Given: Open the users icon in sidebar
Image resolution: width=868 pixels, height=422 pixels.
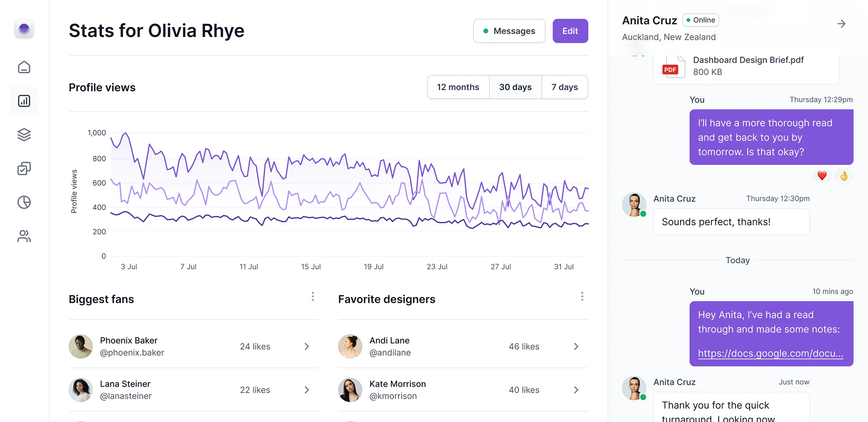Looking at the screenshot, I should pos(24,236).
